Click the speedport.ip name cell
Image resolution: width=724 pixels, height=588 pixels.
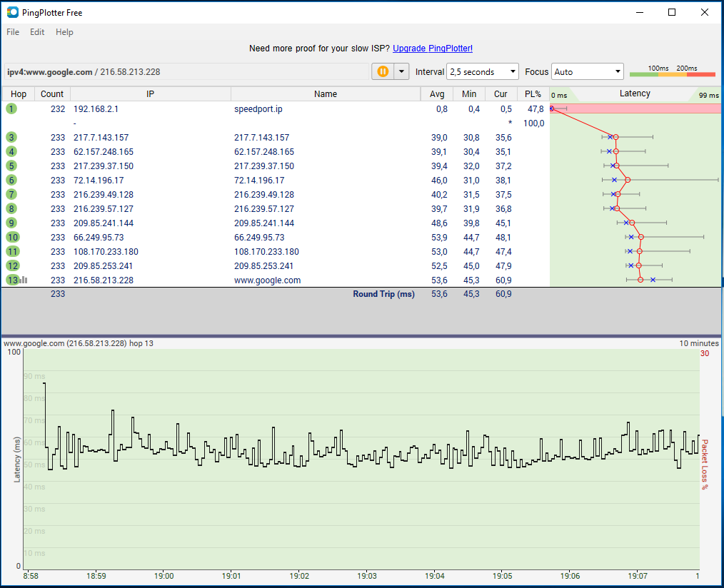point(258,109)
